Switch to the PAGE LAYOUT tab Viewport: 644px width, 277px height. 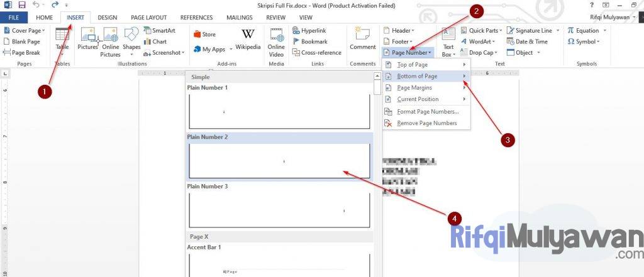tap(148, 18)
